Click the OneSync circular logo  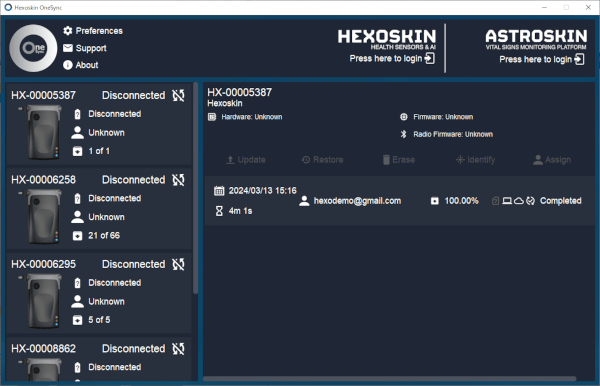tap(34, 48)
